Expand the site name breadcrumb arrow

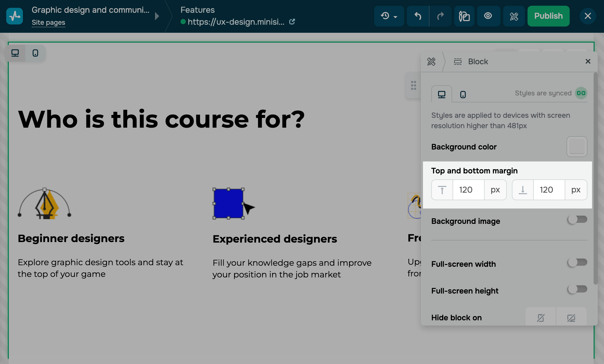point(157,16)
